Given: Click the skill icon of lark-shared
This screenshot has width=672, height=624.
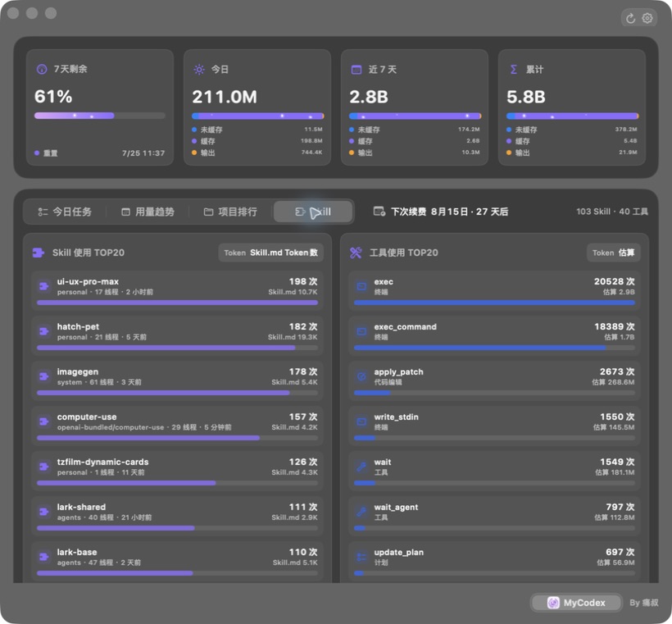Looking at the screenshot, I should 43,511.
